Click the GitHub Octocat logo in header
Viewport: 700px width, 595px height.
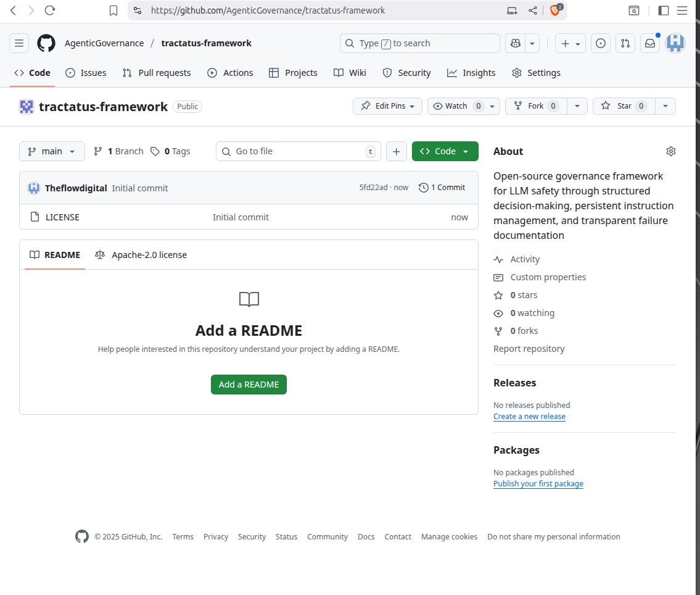(x=46, y=43)
